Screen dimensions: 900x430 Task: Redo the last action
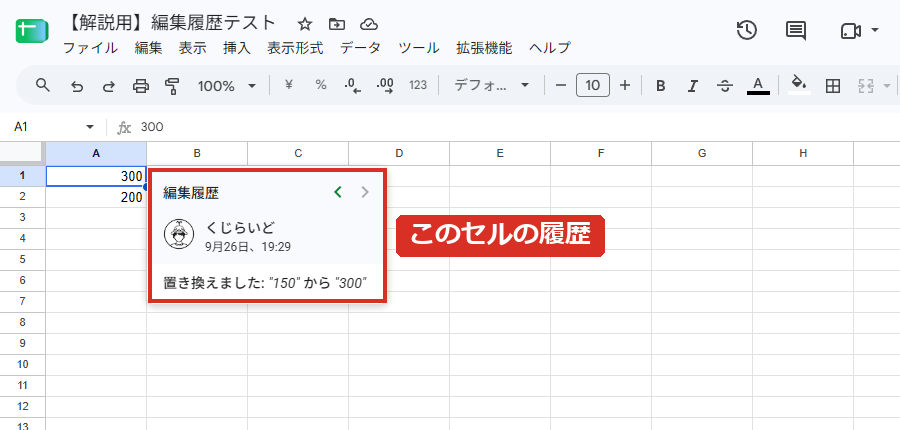point(108,86)
